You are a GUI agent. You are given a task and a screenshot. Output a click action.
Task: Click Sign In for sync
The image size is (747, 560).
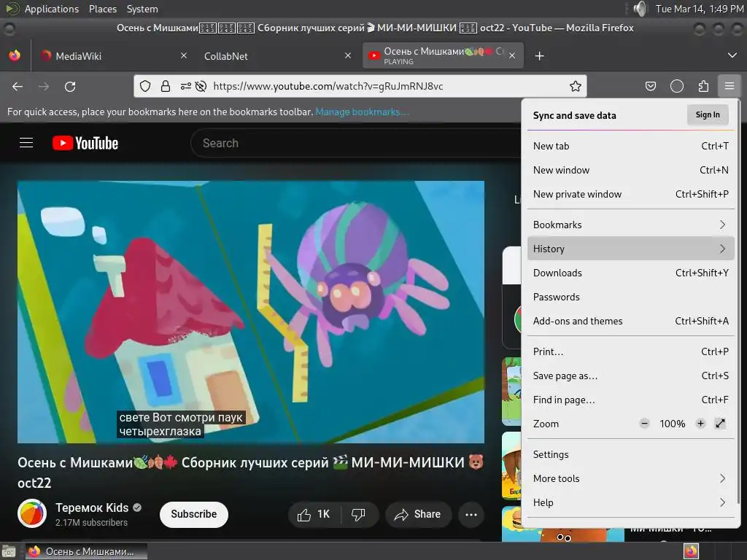(x=708, y=114)
